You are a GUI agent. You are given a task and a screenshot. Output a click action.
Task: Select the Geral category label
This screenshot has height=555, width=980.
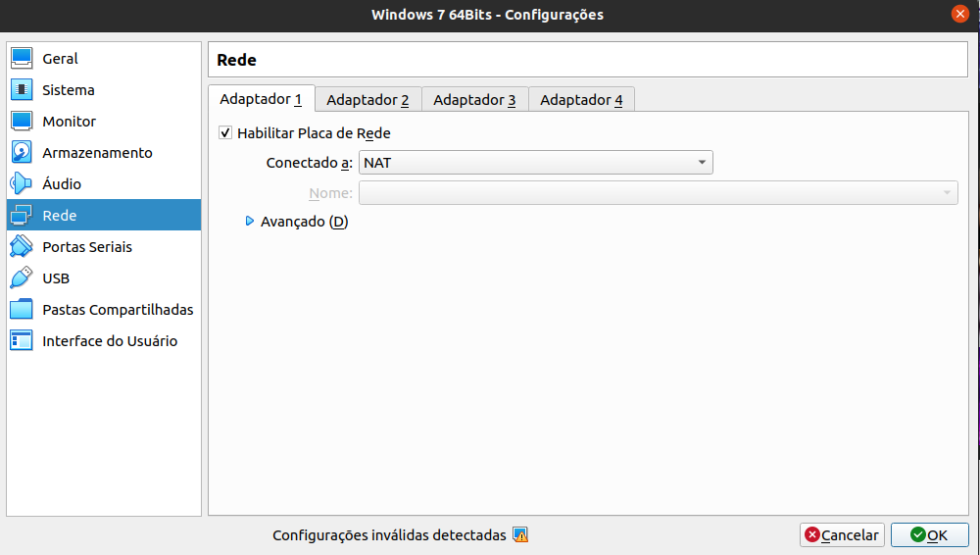coord(60,58)
